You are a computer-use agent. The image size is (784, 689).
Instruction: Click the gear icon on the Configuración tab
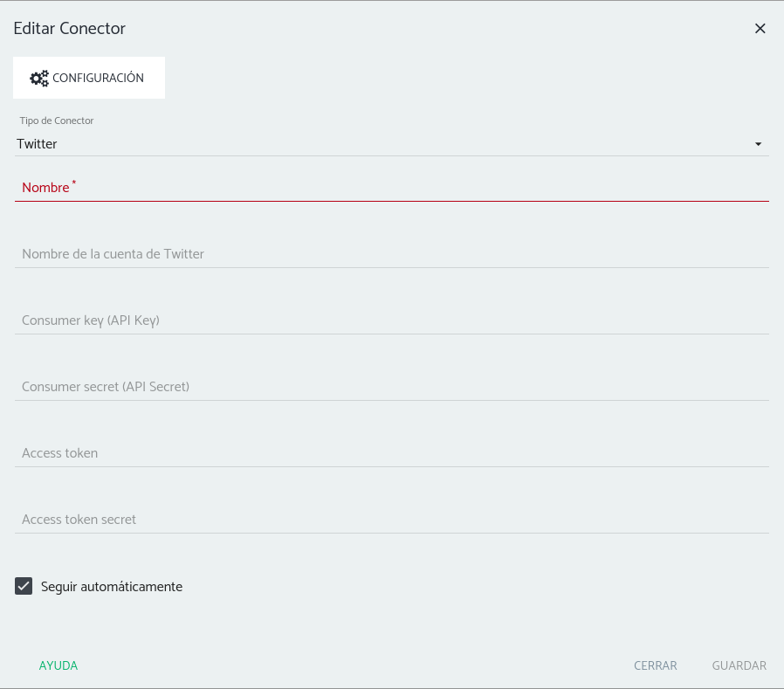pyautogui.click(x=39, y=78)
